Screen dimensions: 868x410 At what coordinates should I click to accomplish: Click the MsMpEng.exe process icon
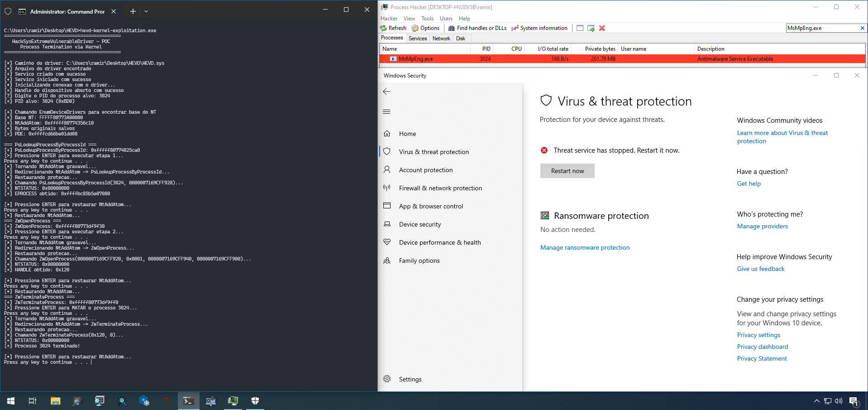coord(393,59)
